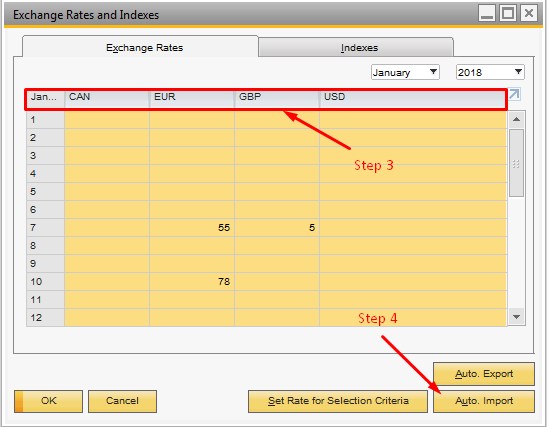This screenshot has height=427, width=549.
Task: Select the GBP cell for day 7
Action: (277, 228)
